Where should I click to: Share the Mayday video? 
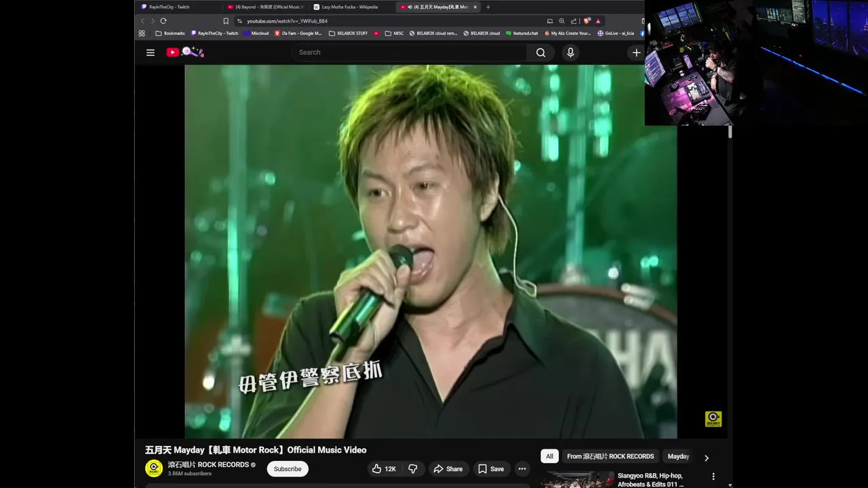pyautogui.click(x=448, y=469)
